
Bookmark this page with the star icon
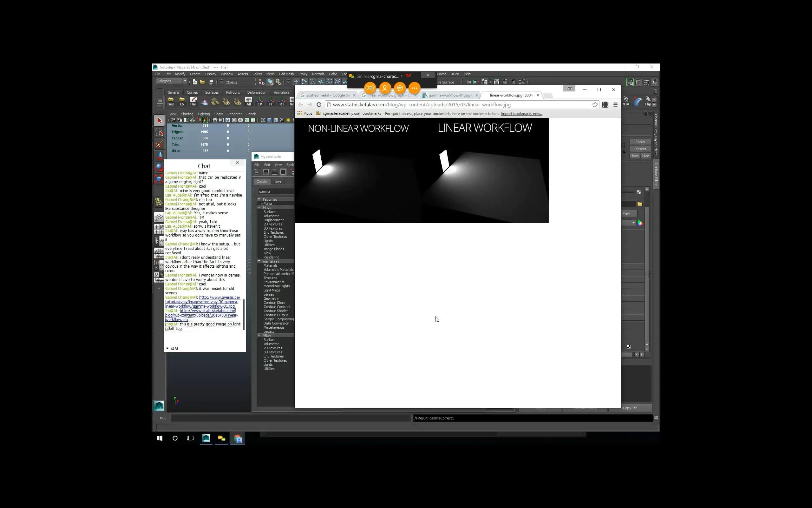click(x=595, y=105)
